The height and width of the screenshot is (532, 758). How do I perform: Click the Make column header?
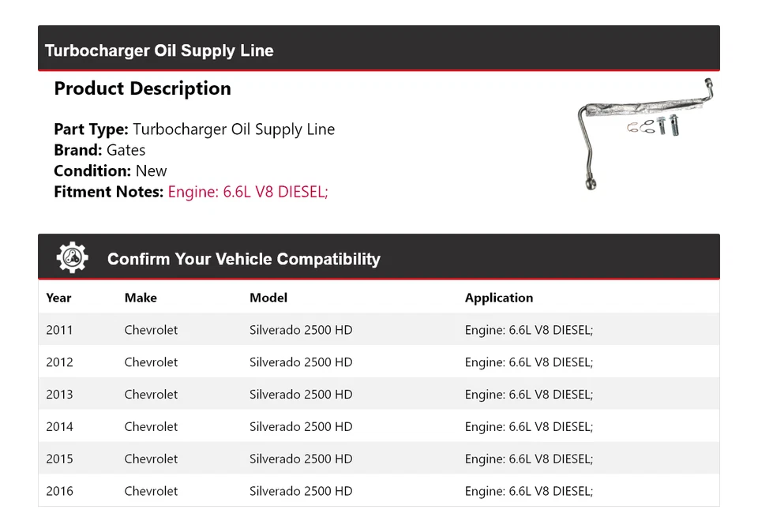pos(141,298)
